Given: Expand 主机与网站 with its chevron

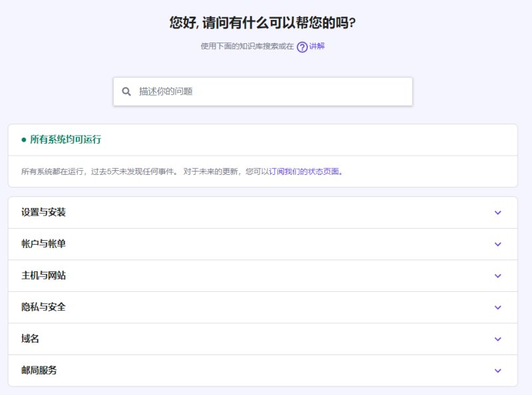Looking at the screenshot, I should 497,276.
